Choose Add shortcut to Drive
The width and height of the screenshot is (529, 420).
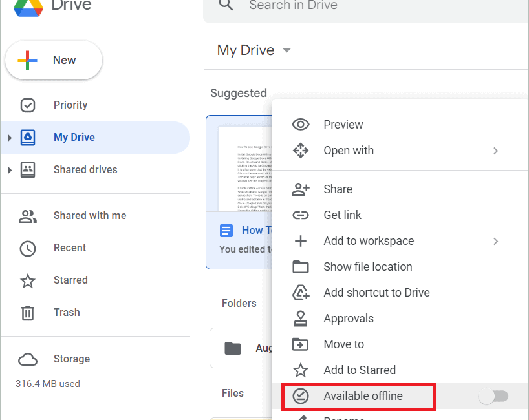[x=376, y=293]
